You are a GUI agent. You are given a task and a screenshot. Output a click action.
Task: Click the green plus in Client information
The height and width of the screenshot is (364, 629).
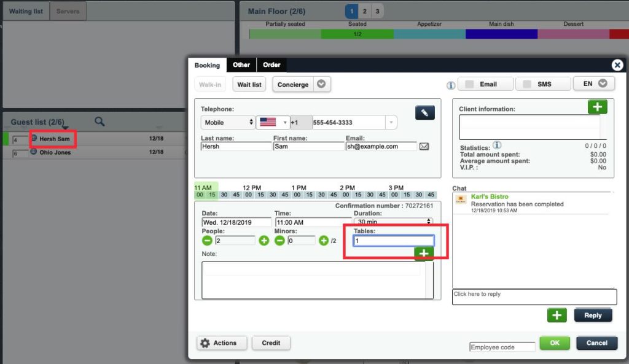(x=597, y=107)
